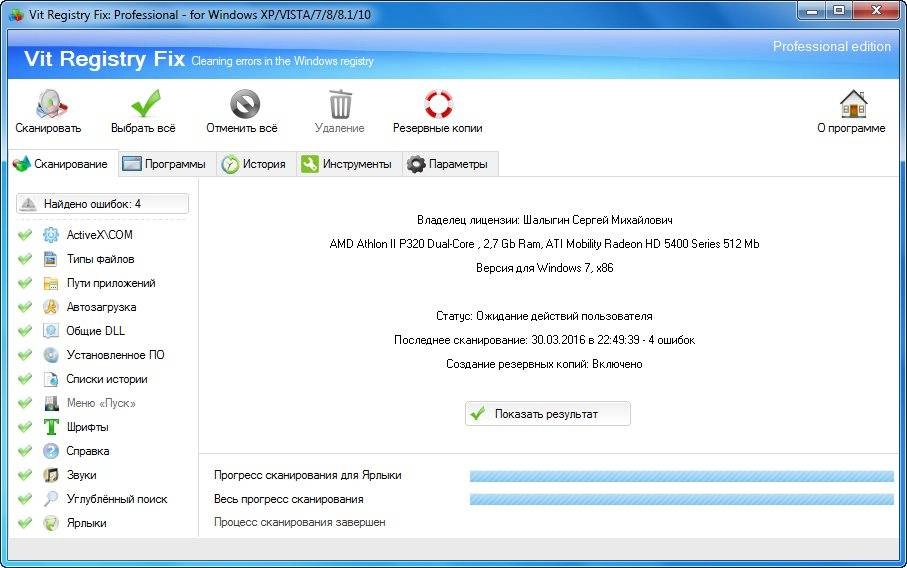Image resolution: width=907 pixels, height=568 pixels.
Task: Click the Последнее сканирование date text
Action: click(544, 340)
